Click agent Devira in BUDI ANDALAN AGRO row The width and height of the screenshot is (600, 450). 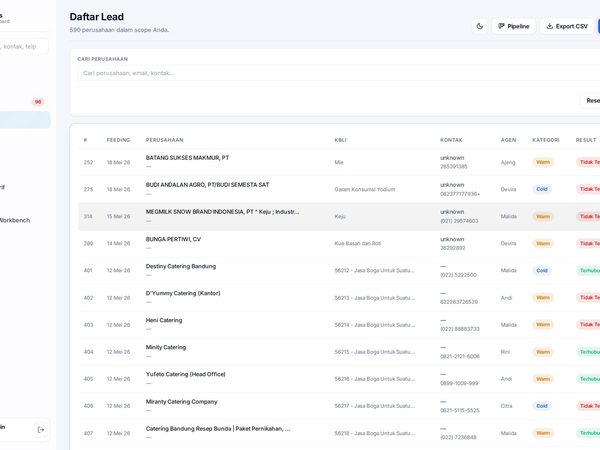(508, 189)
